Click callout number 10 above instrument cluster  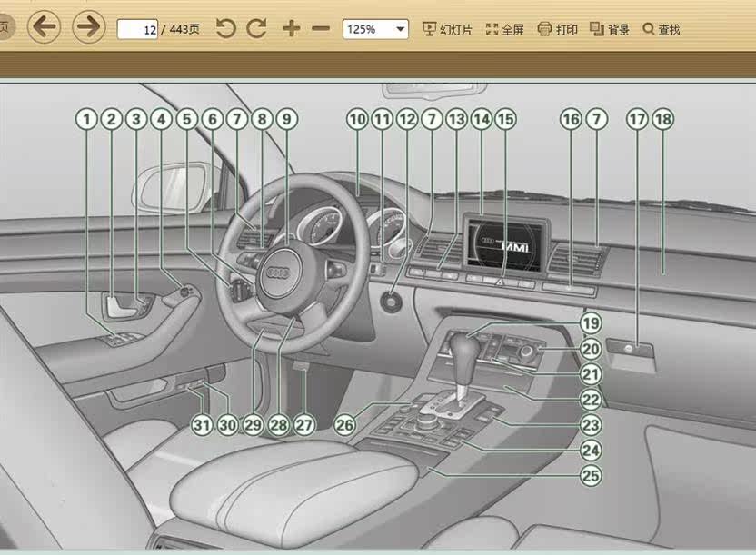point(357,119)
